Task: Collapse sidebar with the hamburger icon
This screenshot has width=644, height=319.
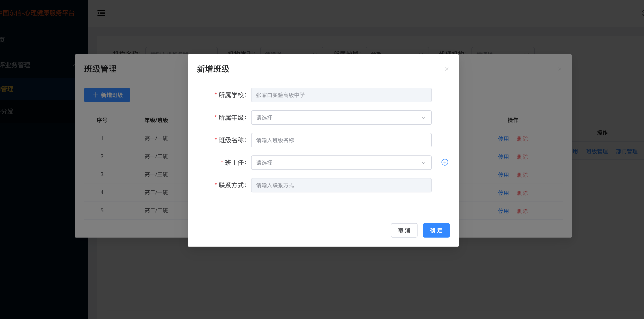Action: coord(101,13)
